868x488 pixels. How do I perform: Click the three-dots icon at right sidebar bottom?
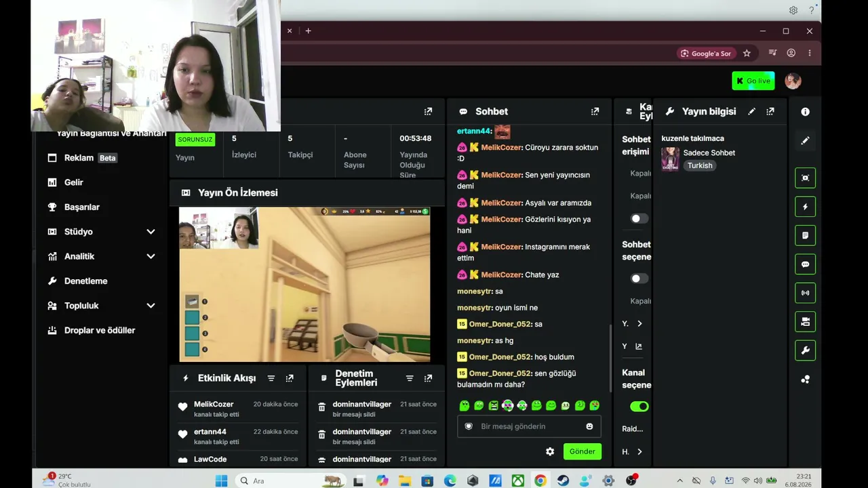[x=805, y=380]
